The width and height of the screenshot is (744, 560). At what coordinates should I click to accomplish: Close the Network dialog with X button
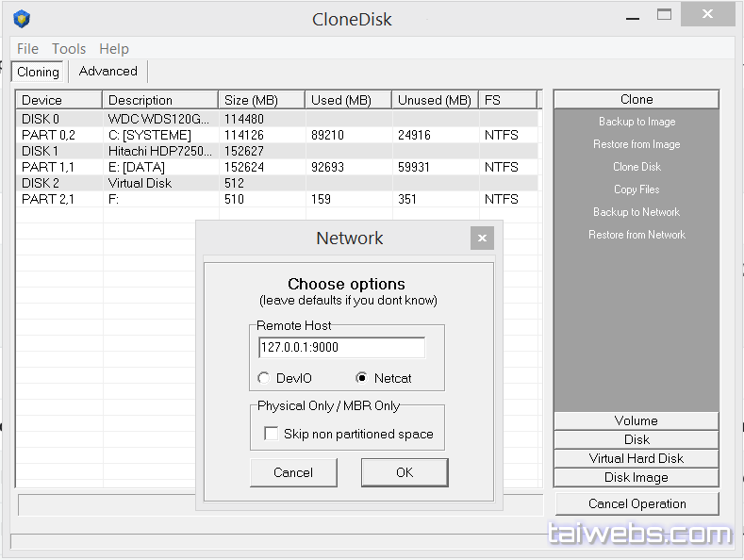coord(481,239)
